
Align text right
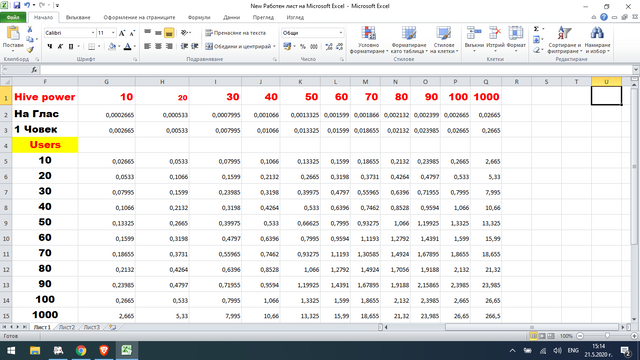click(169, 47)
